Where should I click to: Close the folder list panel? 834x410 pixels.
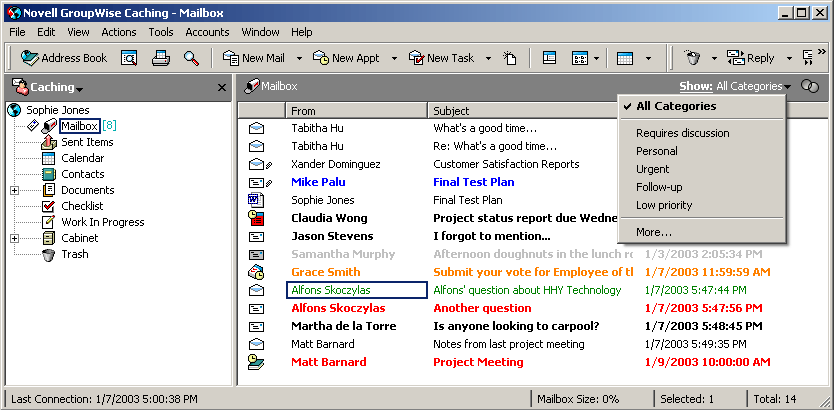pyautogui.click(x=222, y=88)
